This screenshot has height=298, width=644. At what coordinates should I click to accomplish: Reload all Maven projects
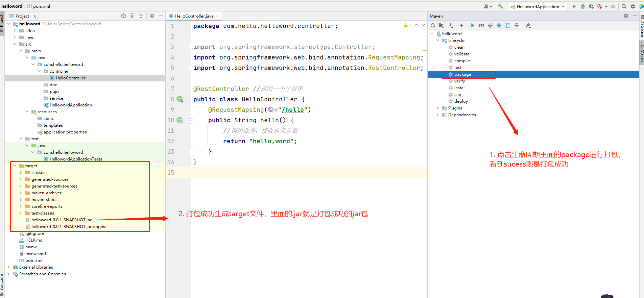point(433,25)
